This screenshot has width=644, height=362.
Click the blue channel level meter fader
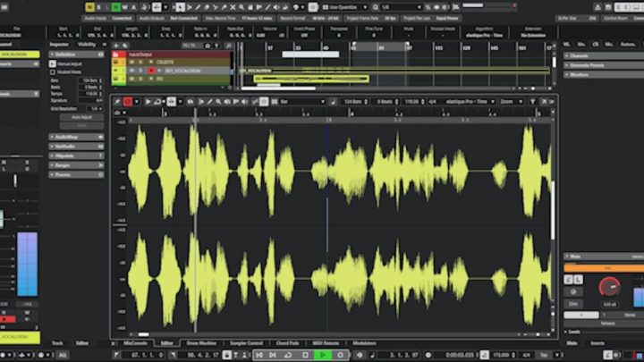[x=27, y=264]
